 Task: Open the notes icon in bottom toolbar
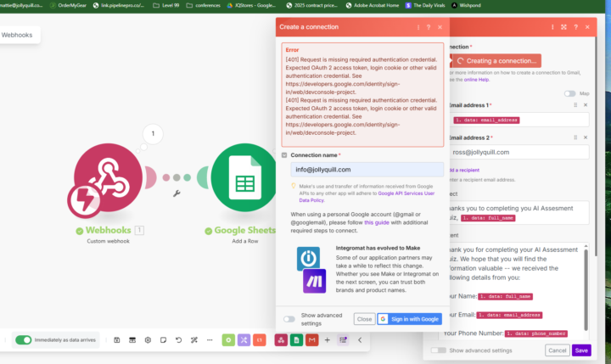[x=163, y=340]
